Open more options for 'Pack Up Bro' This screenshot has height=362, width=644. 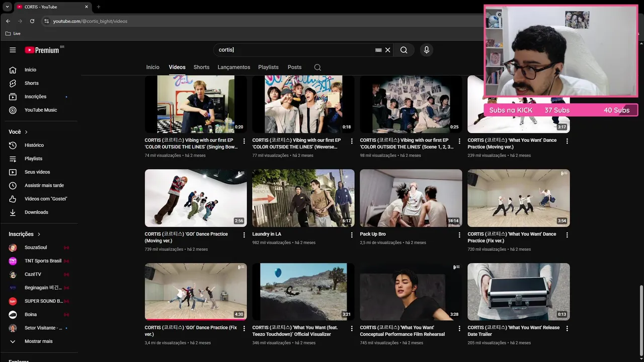[459, 235]
